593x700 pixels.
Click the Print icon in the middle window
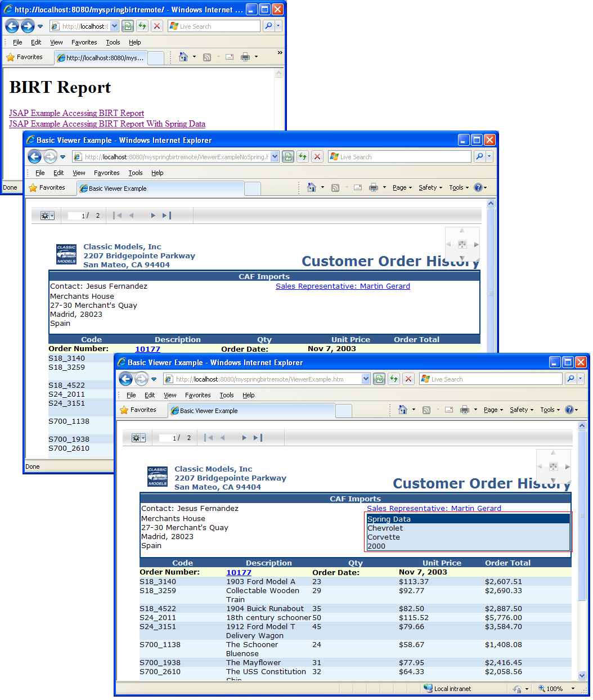click(x=374, y=187)
